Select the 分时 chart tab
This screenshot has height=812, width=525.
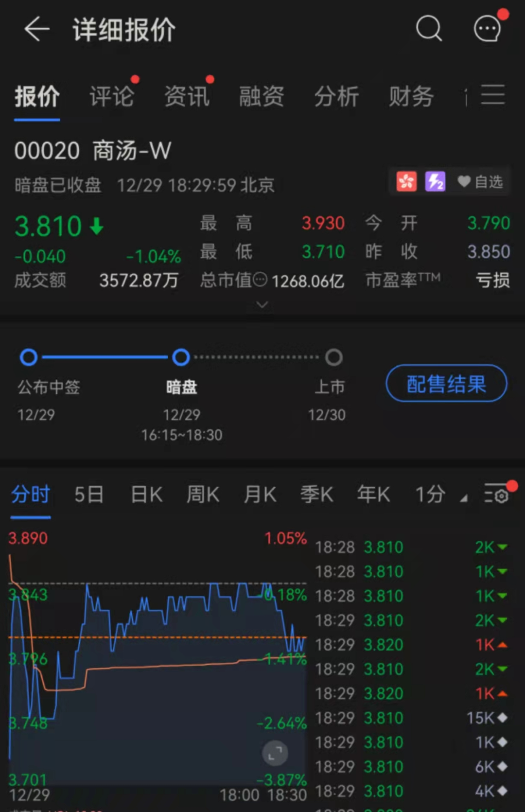click(x=31, y=494)
